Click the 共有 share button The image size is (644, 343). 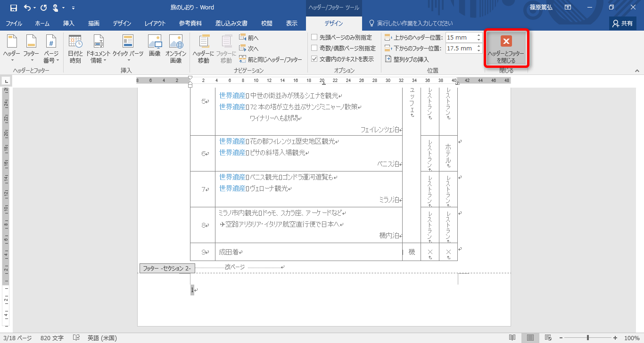pos(623,23)
